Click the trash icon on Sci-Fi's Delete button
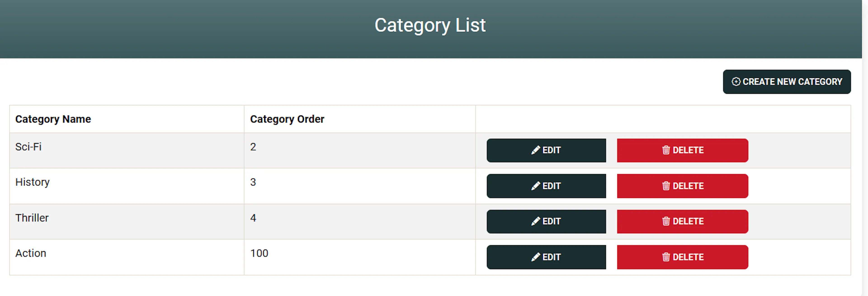This screenshot has width=868, height=296. [666, 150]
